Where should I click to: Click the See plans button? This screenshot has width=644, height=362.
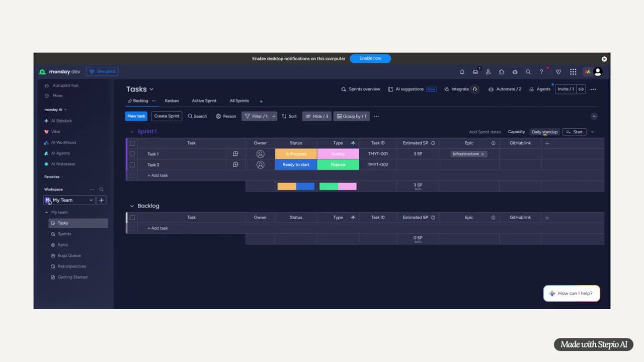tap(102, 72)
